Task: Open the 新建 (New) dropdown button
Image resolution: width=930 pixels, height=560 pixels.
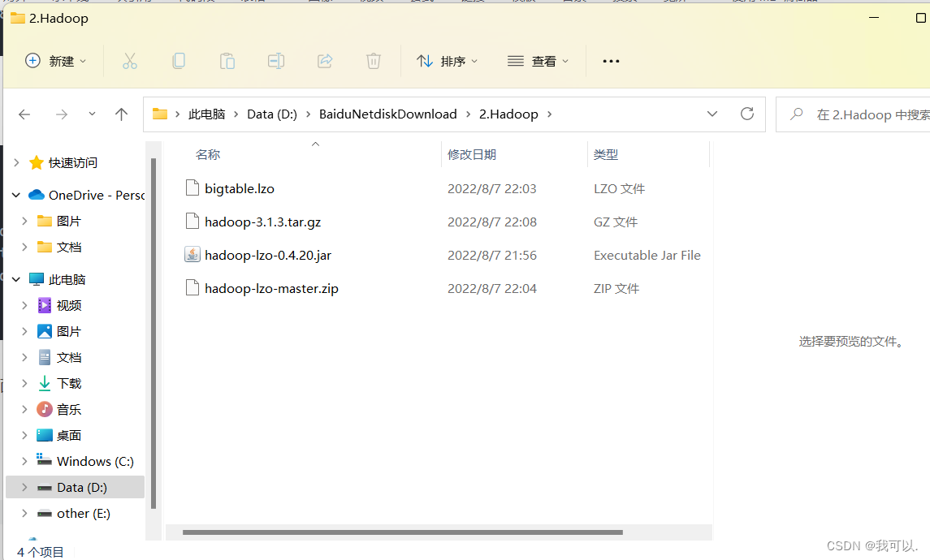Action: click(56, 61)
